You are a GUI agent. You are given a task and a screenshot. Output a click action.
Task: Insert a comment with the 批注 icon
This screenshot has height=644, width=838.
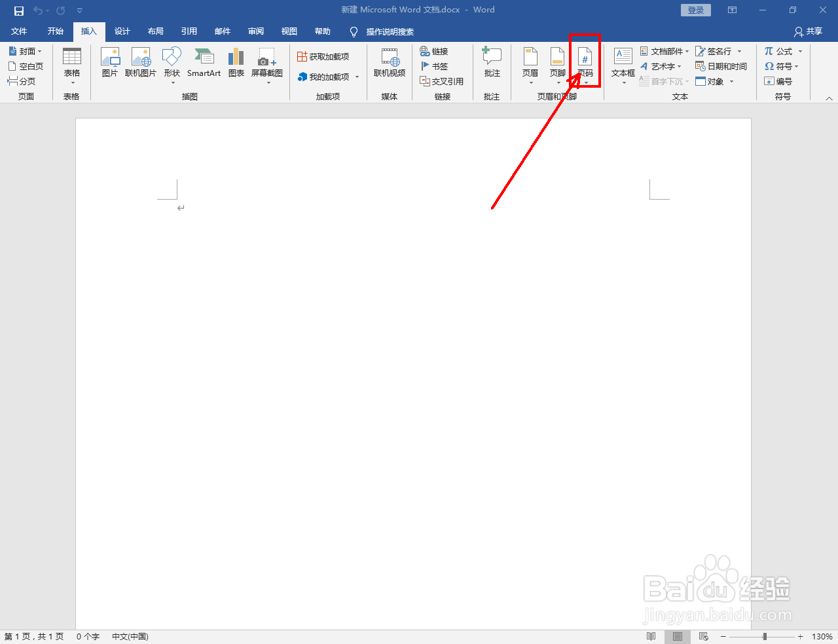492,63
